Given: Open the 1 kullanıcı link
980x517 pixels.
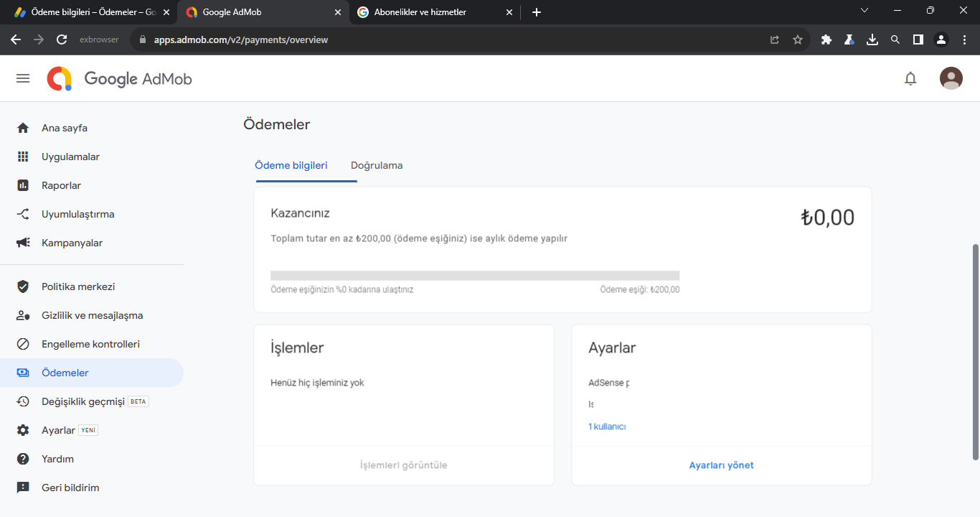Looking at the screenshot, I should pos(607,427).
